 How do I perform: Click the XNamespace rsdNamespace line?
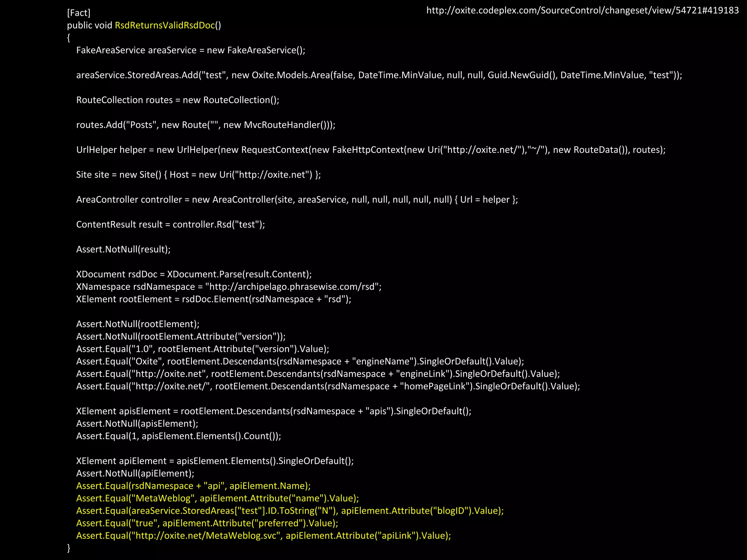[x=229, y=287]
